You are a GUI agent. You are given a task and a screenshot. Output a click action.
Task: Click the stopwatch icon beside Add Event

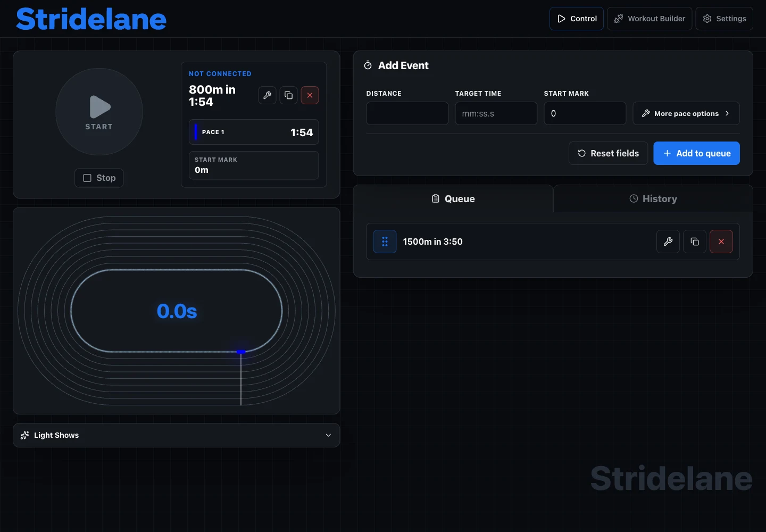tap(368, 65)
